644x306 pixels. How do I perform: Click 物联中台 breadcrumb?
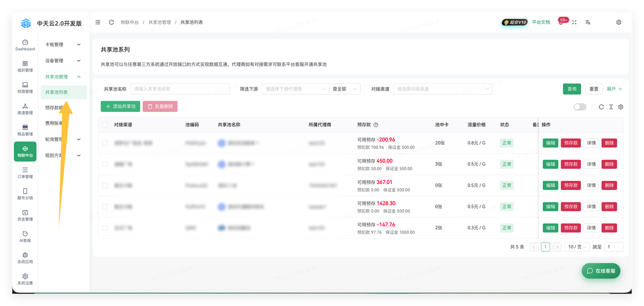pos(130,22)
